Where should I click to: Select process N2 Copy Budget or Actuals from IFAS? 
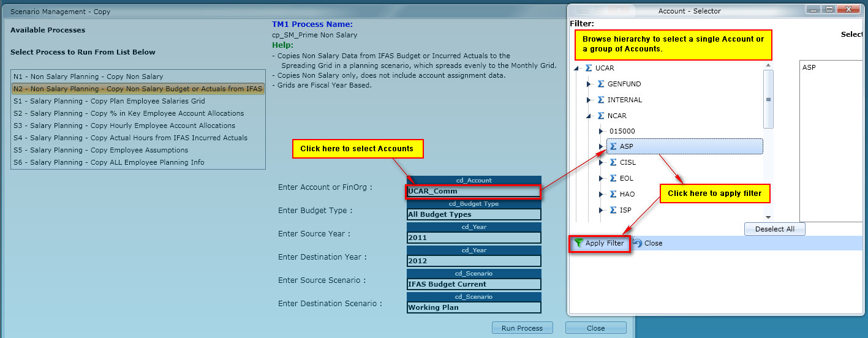click(x=138, y=89)
